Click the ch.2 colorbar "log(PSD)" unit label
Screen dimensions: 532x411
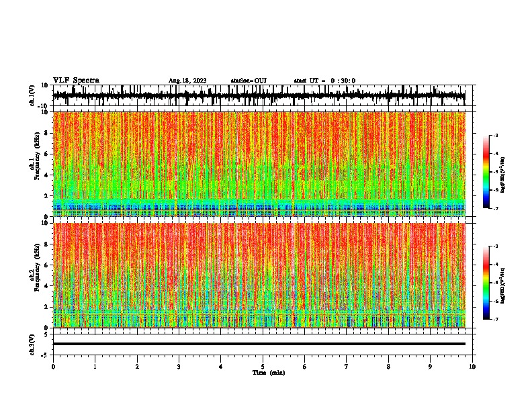click(x=502, y=285)
